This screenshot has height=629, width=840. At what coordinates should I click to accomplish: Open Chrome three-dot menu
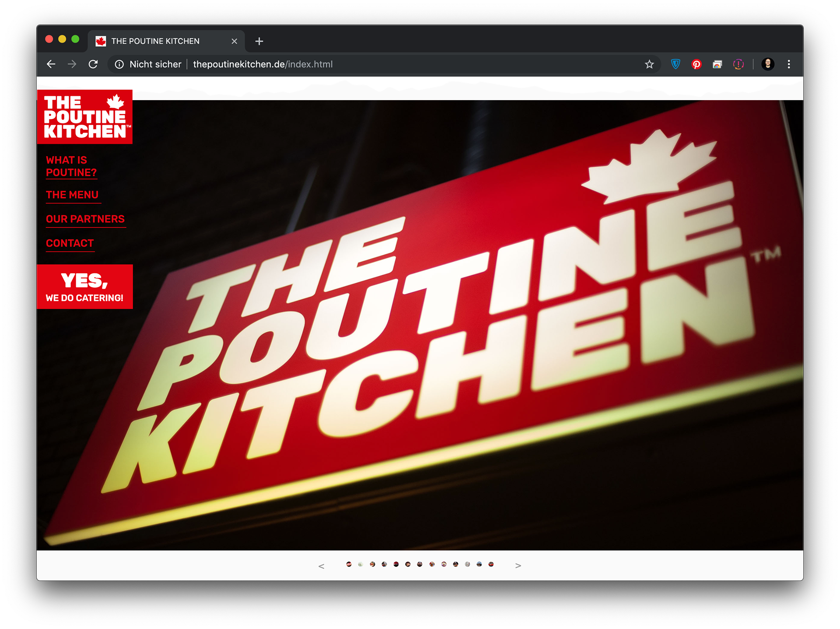(x=789, y=64)
